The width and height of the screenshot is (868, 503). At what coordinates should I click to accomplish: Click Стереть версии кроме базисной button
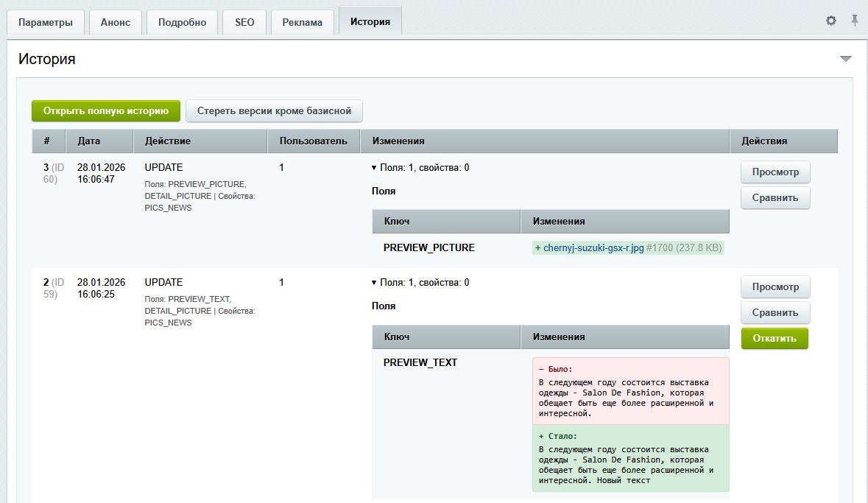pyautogui.click(x=274, y=111)
